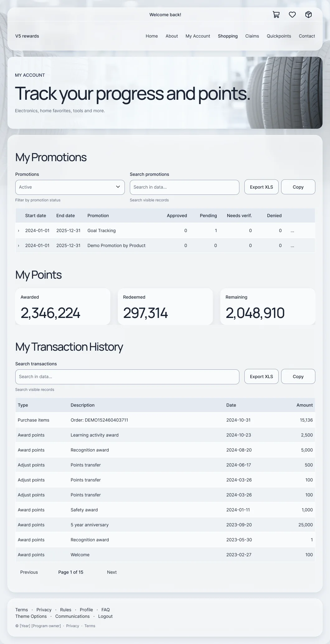This screenshot has height=644, width=330.
Task: Click the Remaining points card
Action: pyautogui.click(x=268, y=306)
